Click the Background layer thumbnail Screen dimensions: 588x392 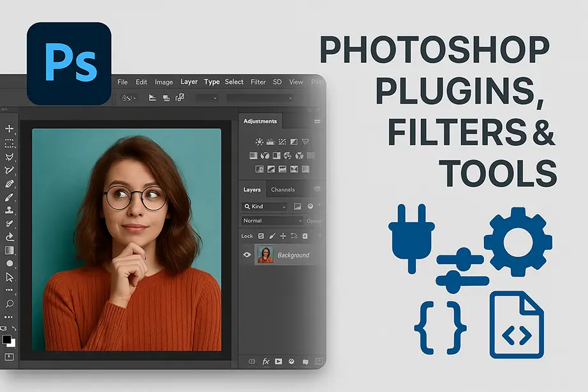tap(265, 255)
